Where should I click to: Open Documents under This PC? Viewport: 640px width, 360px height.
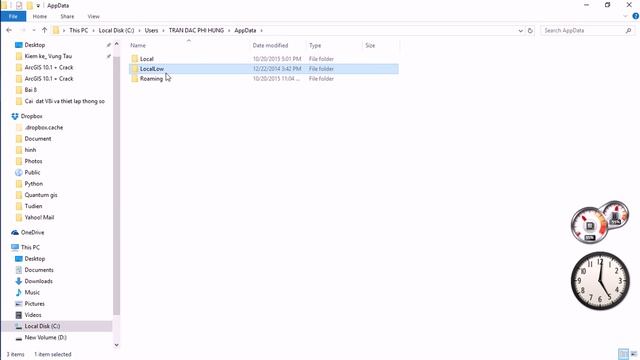[39, 270]
